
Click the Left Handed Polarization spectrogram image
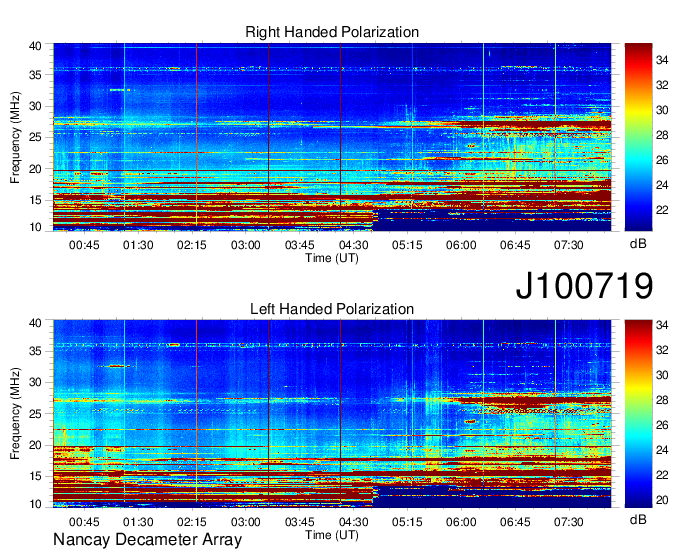(x=332, y=414)
